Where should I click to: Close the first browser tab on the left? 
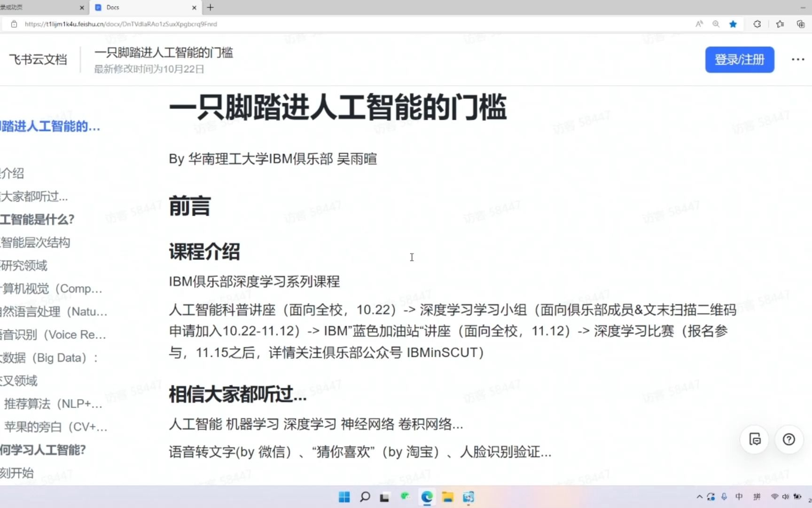click(82, 8)
